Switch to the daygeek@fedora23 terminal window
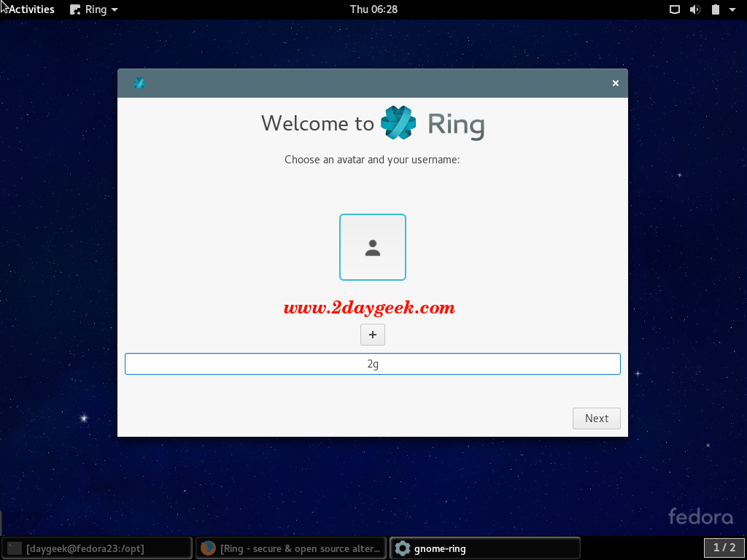 tap(97, 548)
